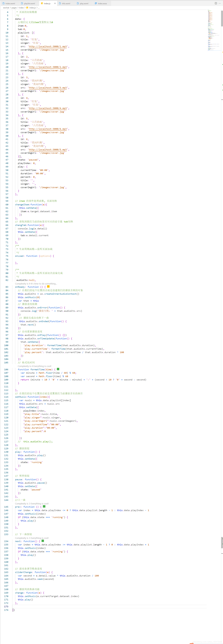This screenshot has height=644, width=223.
Task: Open the localhost:3000/3.mp3 link
Action: point(48,88)
